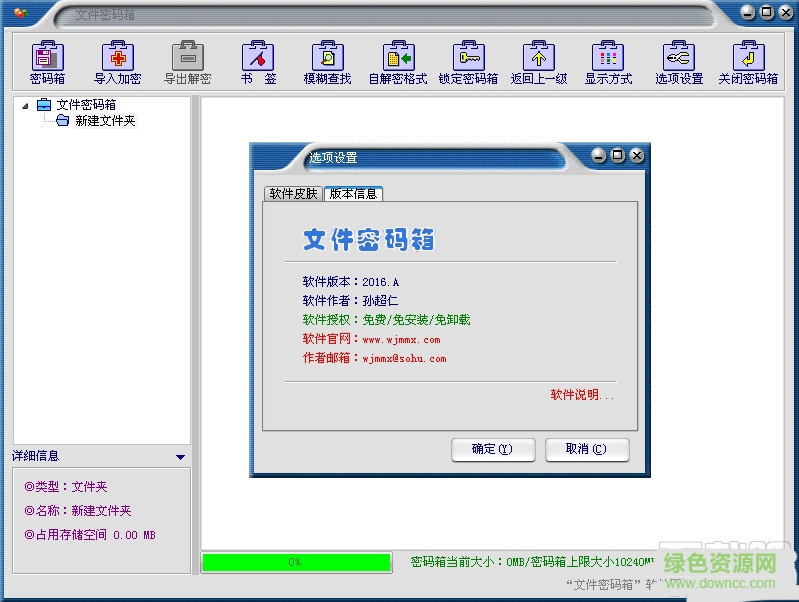The image size is (799, 602).
Task: Open the 书签 bookmark tool
Action: pos(258,62)
